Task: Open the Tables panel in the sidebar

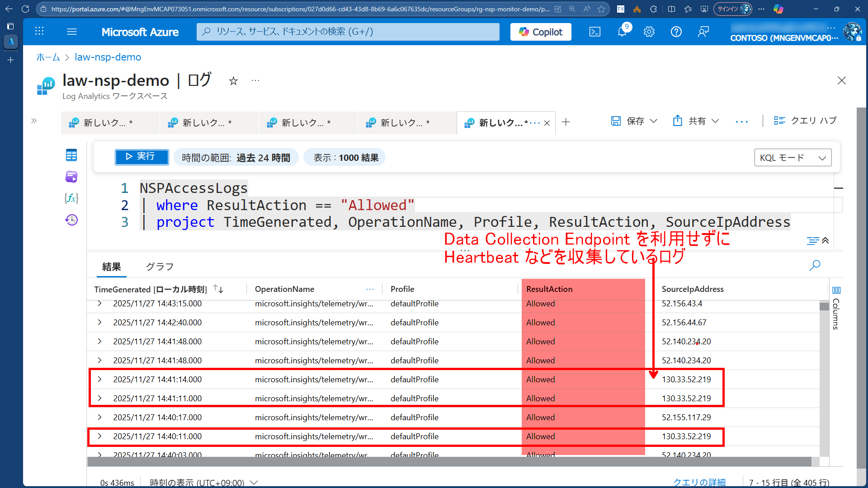Action: pos(71,155)
